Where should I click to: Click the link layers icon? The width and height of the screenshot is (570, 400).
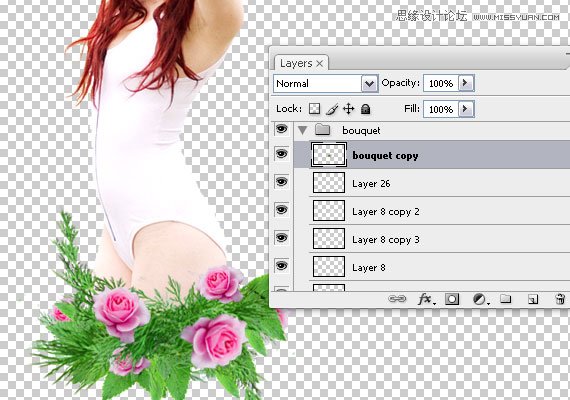[x=397, y=299]
